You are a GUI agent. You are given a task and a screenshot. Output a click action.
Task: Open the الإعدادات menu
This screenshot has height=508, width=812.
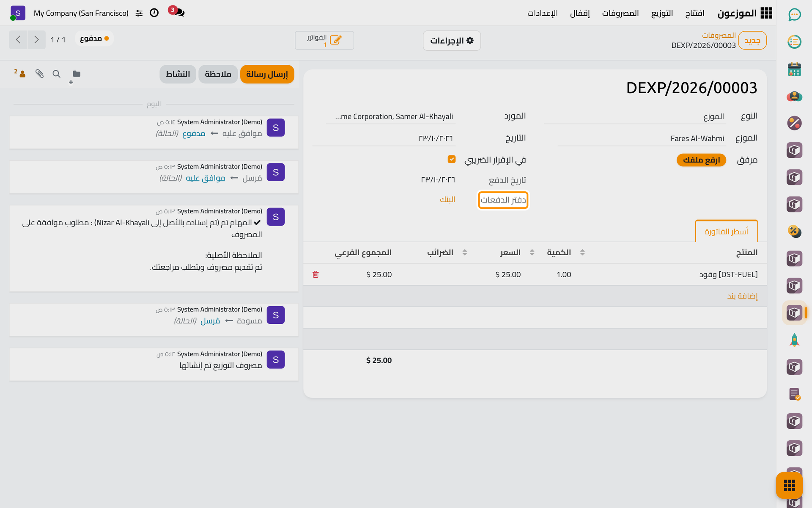pos(542,13)
